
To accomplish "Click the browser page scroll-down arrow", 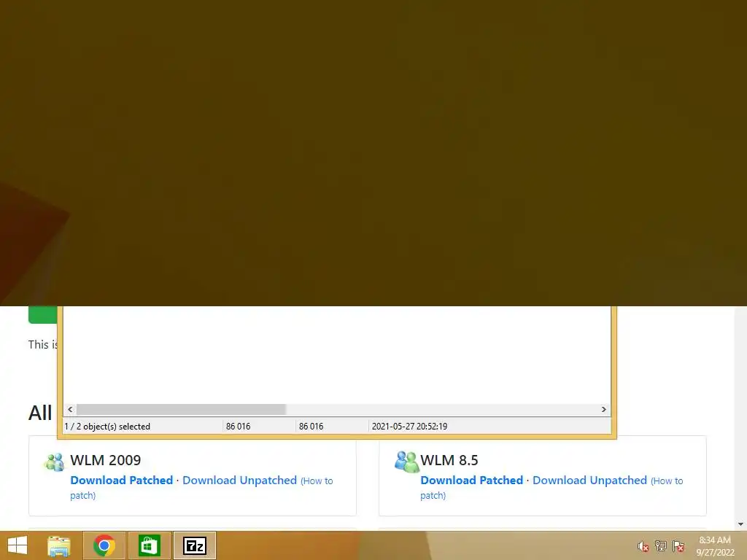I will point(740,524).
